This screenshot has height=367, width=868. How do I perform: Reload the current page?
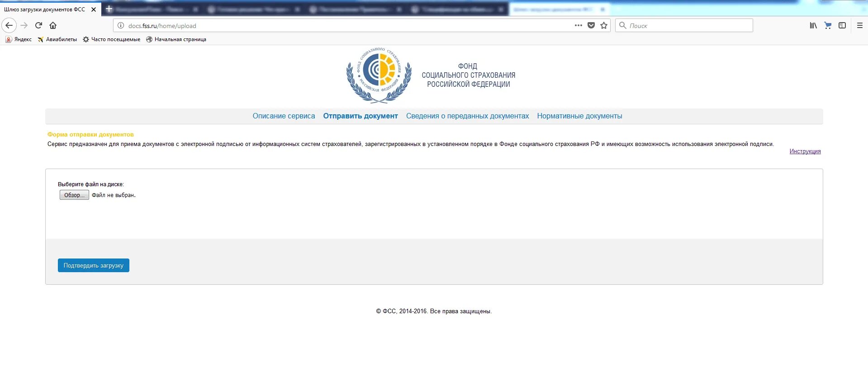click(39, 26)
